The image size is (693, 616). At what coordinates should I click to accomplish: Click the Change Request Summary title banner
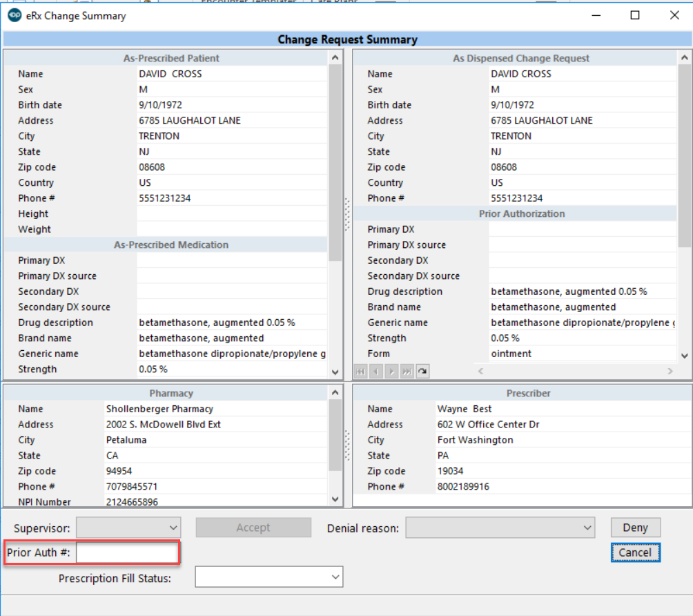click(x=347, y=39)
